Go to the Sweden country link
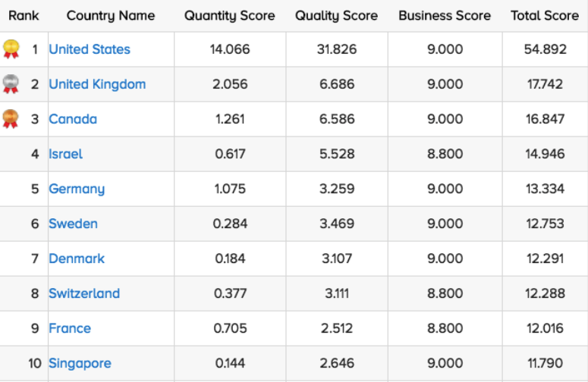Viewport: 588px width, 382px height. tap(73, 224)
